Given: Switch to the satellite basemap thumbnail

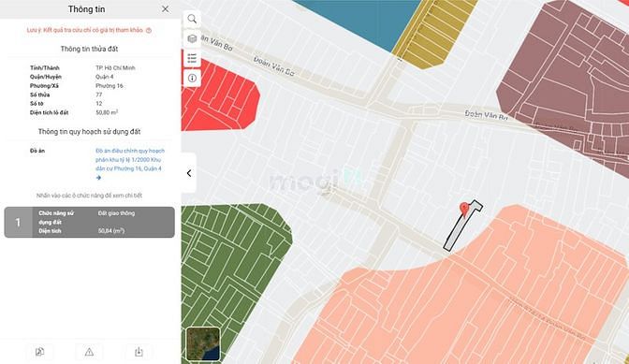Looking at the screenshot, I should pos(203,343).
